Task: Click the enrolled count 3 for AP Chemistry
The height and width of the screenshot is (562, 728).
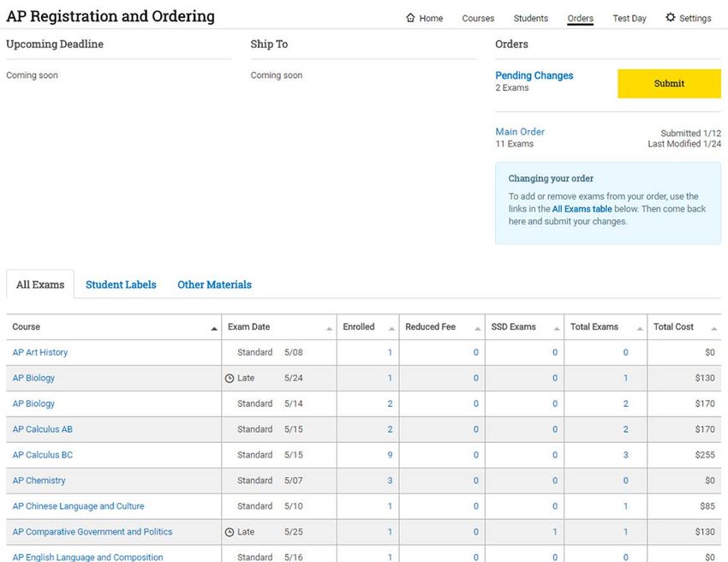Action: pos(390,481)
